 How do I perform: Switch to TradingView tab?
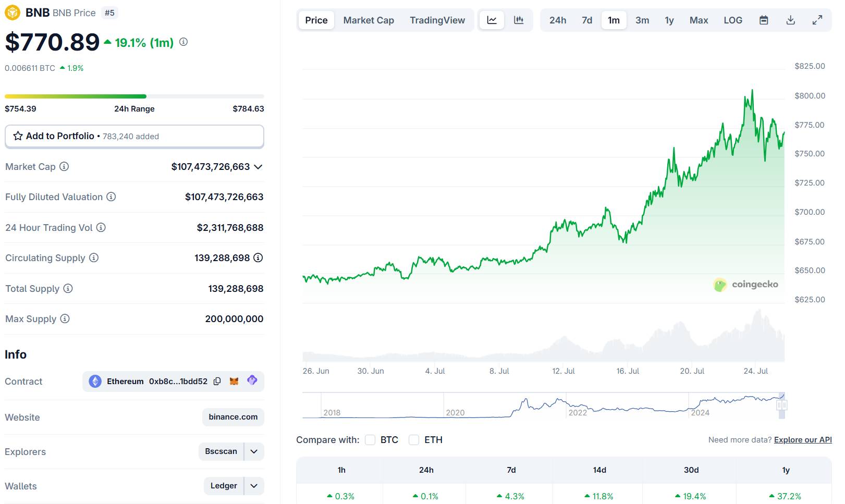pos(437,20)
